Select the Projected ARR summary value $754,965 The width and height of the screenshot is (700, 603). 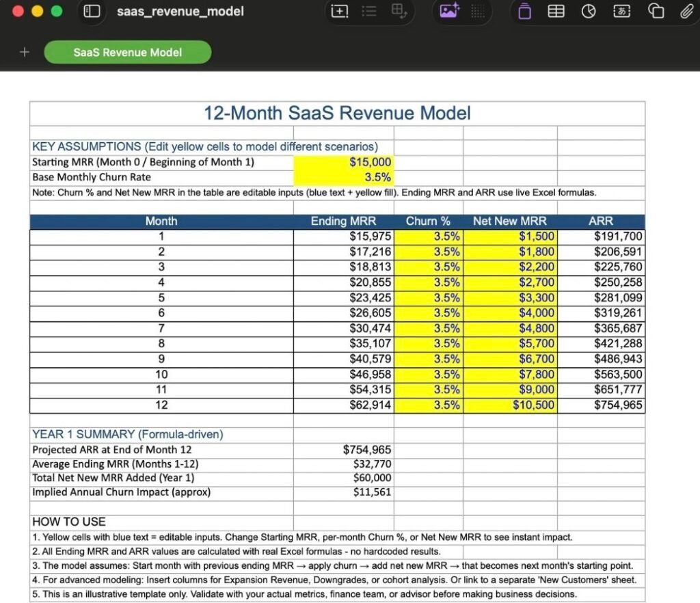pyautogui.click(x=344, y=450)
